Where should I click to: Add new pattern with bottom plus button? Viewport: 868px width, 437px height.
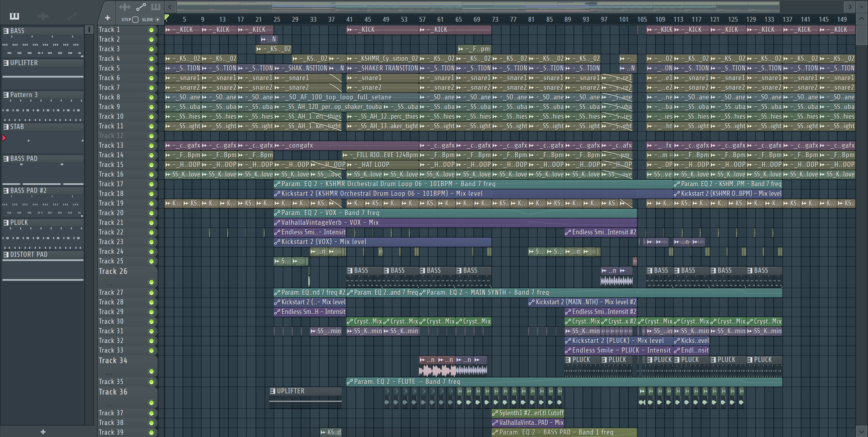[x=43, y=432]
